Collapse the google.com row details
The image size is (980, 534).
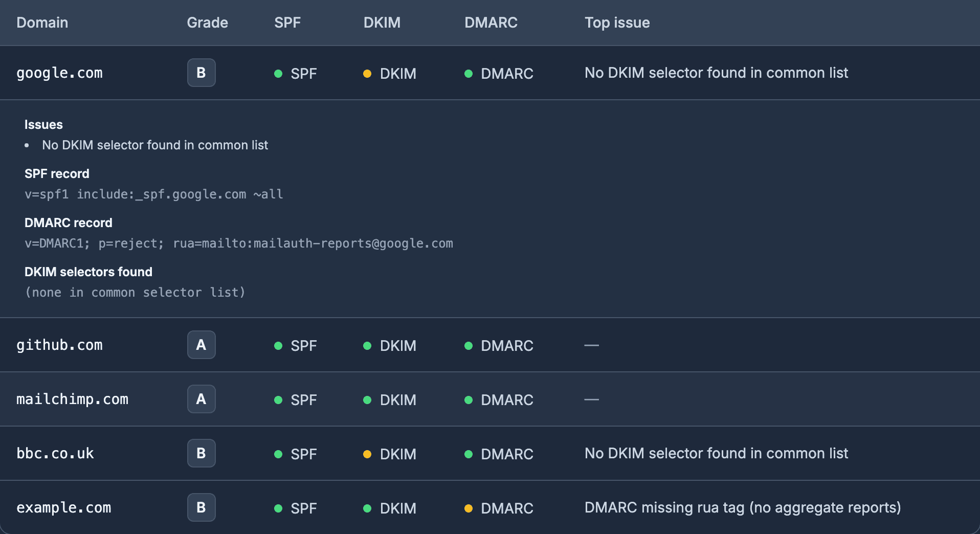[x=490, y=73]
